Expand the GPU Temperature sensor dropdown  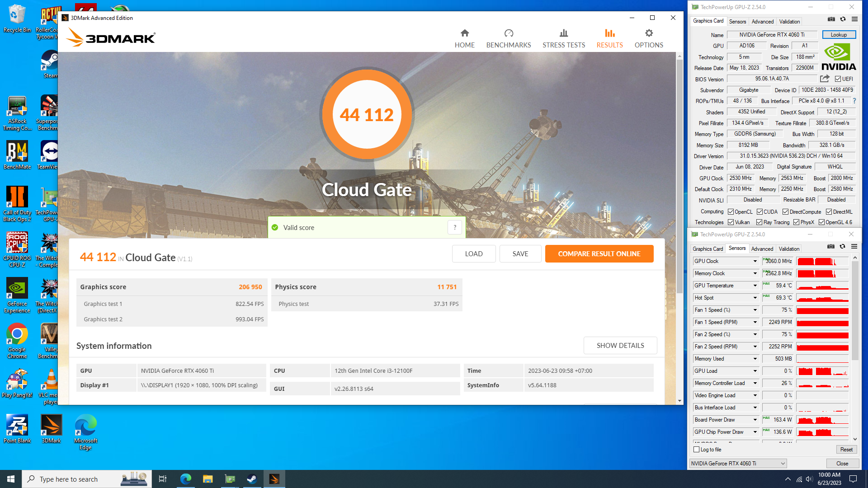(755, 286)
